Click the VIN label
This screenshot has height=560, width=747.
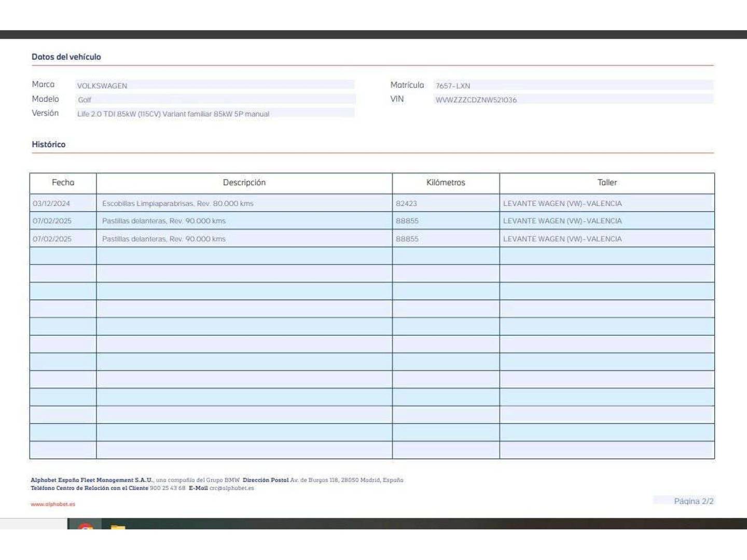coord(397,99)
